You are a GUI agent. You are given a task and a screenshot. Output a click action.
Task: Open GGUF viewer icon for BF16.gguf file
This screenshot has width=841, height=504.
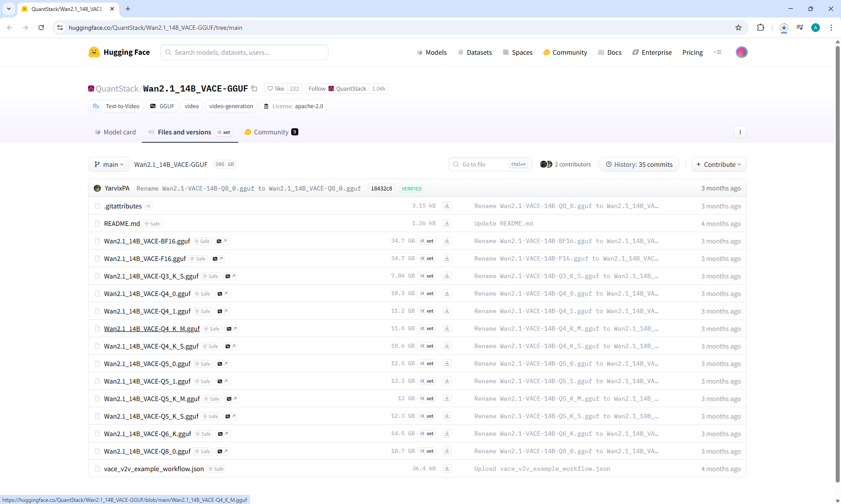pos(222,241)
